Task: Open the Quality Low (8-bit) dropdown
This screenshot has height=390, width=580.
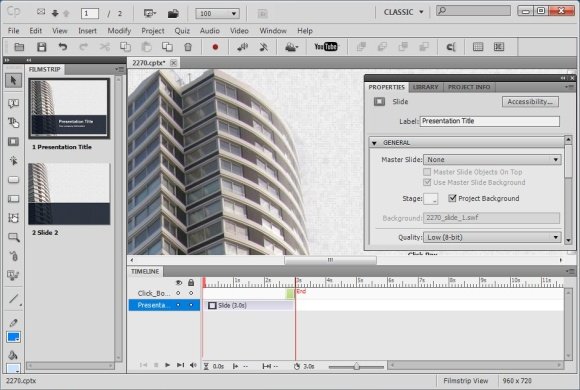Action: (x=492, y=237)
